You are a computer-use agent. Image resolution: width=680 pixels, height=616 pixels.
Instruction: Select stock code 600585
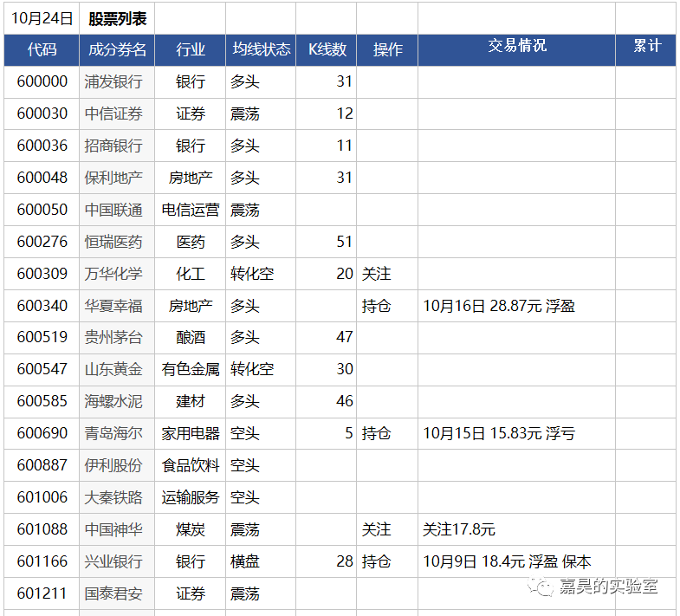42,401
